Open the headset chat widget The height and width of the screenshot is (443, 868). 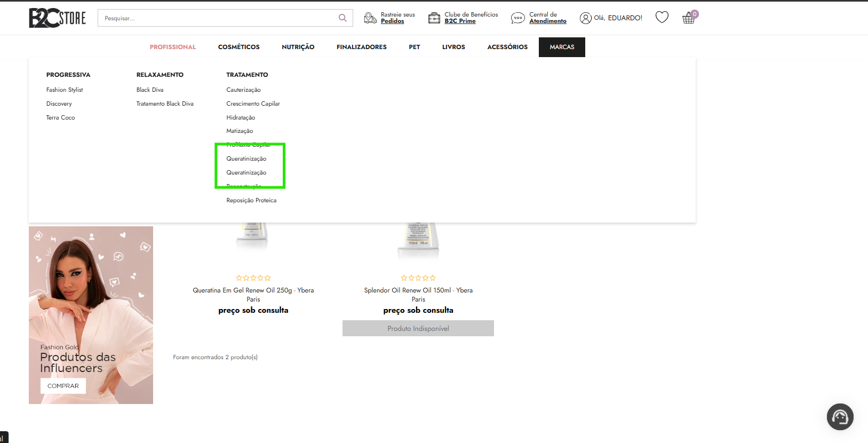click(840, 417)
